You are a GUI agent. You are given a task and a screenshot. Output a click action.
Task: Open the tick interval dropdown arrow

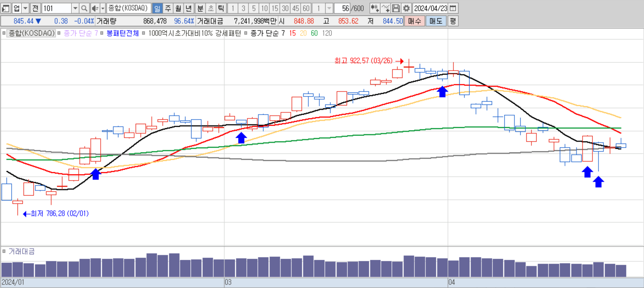coord(329,8)
